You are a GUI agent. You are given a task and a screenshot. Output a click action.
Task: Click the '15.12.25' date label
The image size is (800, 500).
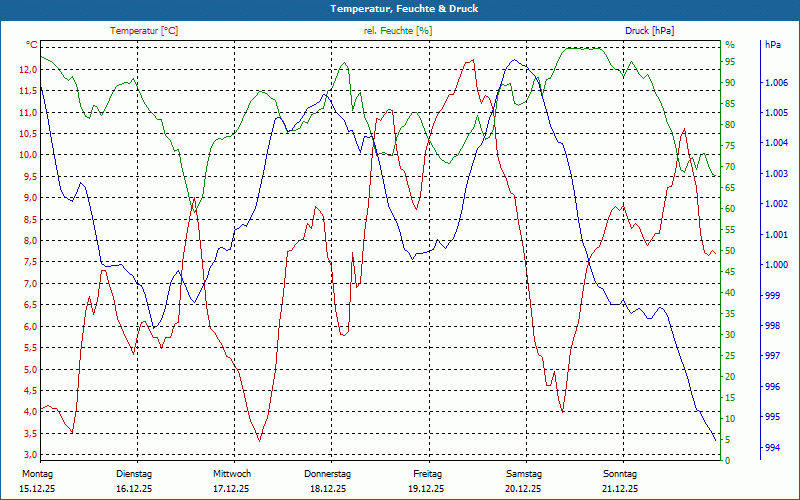37,489
